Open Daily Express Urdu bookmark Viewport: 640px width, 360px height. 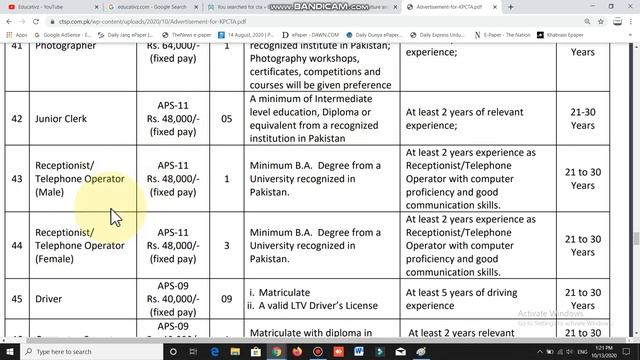(438, 35)
